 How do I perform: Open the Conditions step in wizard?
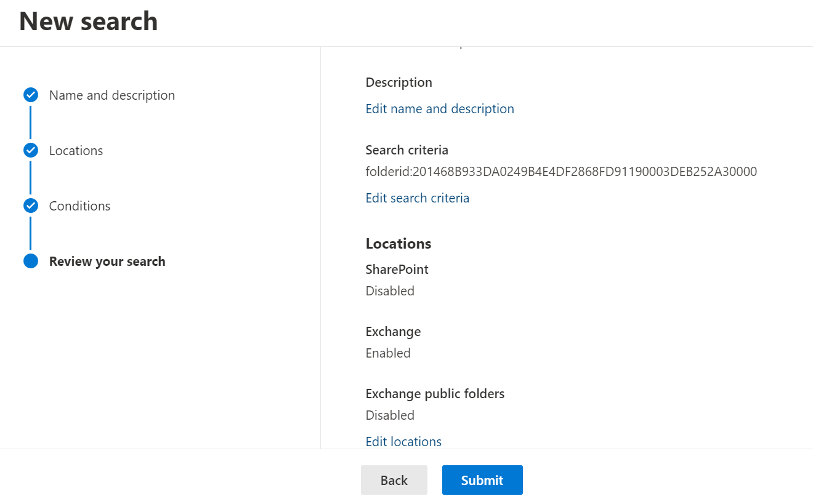click(79, 206)
